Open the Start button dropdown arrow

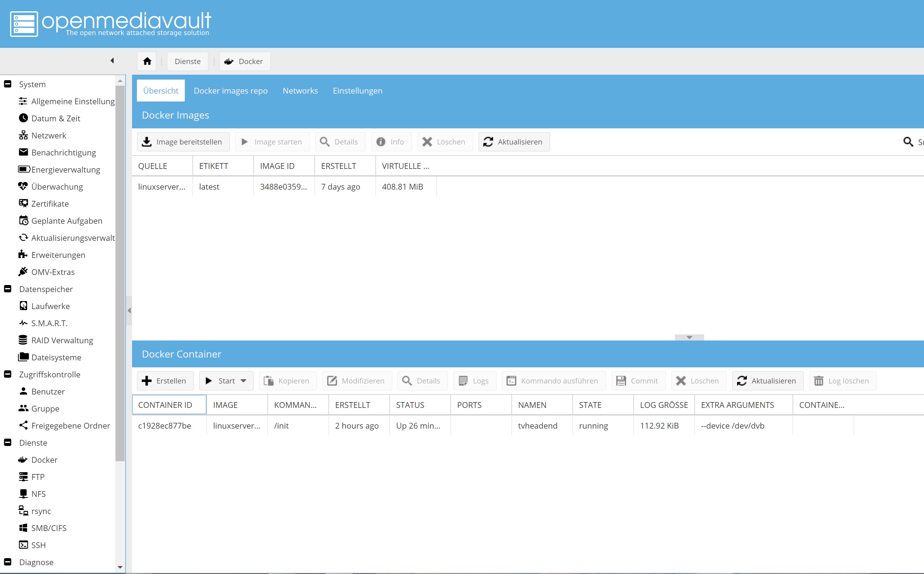coord(243,381)
